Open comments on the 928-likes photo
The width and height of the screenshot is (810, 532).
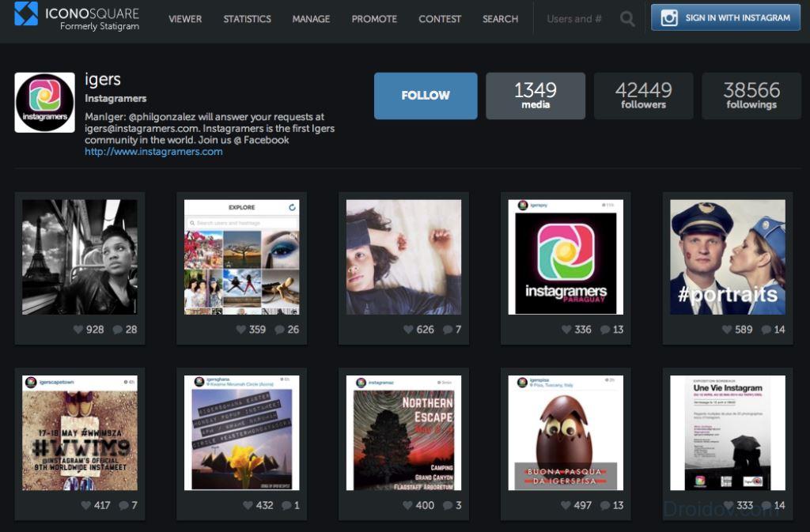point(117,330)
